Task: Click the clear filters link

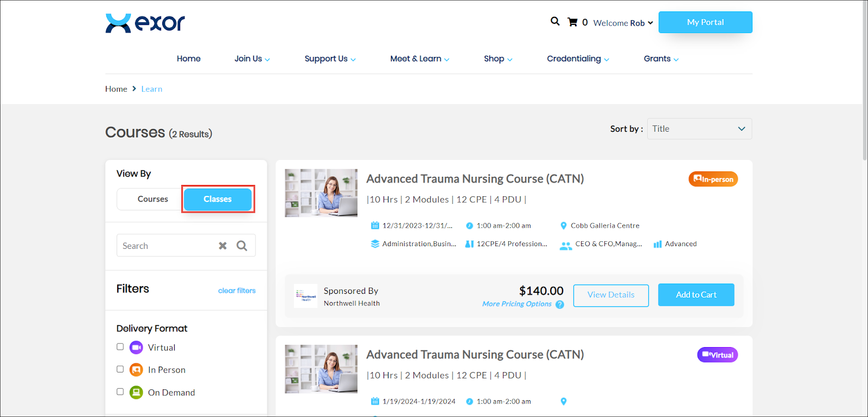Action: (237, 291)
